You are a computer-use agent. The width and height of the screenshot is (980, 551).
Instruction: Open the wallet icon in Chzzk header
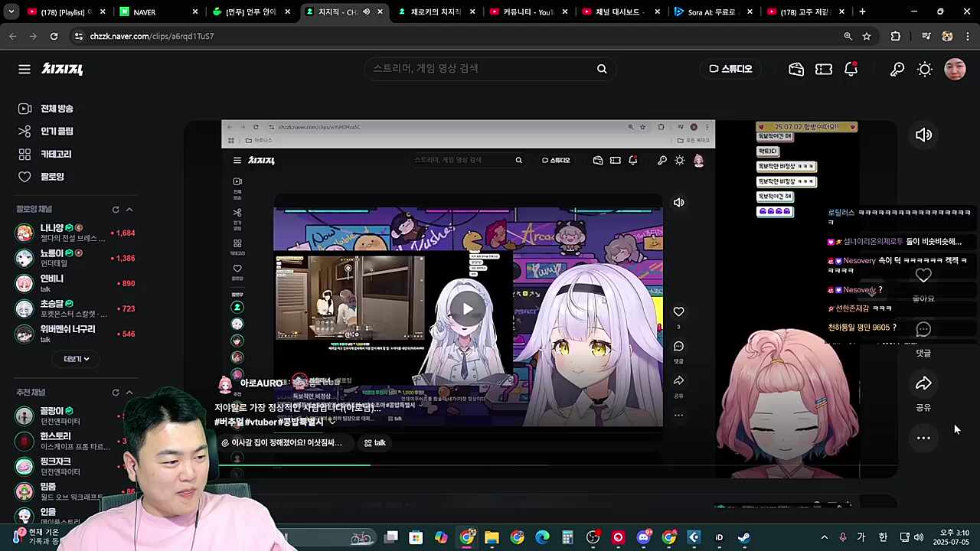(x=796, y=69)
